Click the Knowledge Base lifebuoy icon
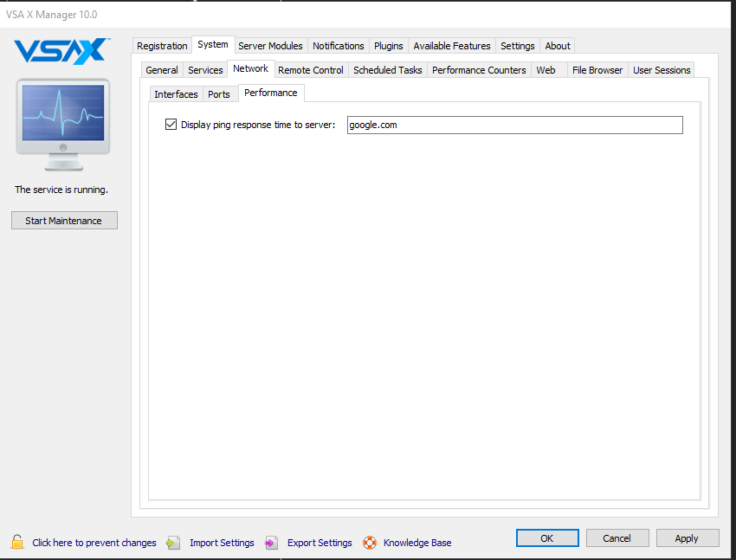Screen dimensions: 736x560 pyautogui.click(x=370, y=543)
